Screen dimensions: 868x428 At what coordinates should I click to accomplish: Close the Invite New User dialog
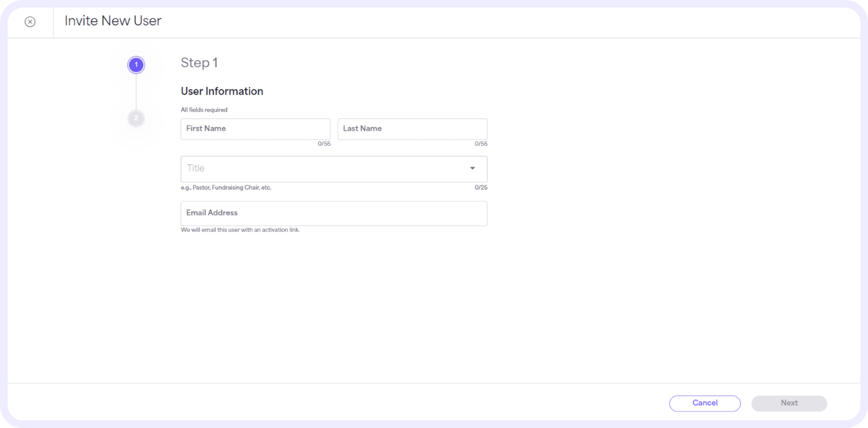[x=30, y=22]
